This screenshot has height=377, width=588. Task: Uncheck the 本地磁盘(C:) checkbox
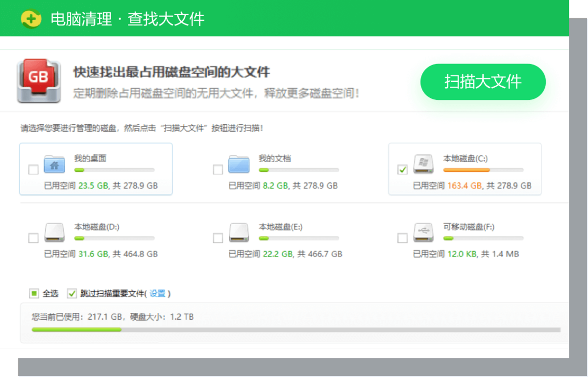point(402,170)
